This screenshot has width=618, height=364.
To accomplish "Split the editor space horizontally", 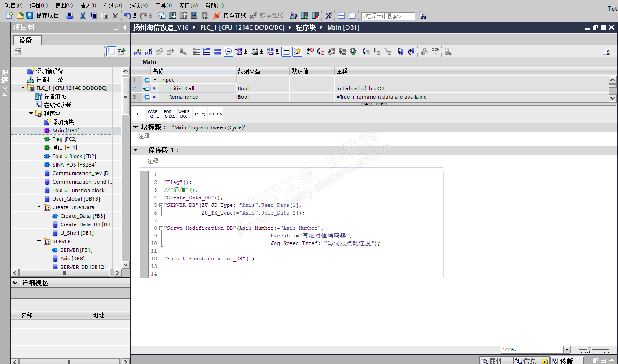I will tap(341, 16).
